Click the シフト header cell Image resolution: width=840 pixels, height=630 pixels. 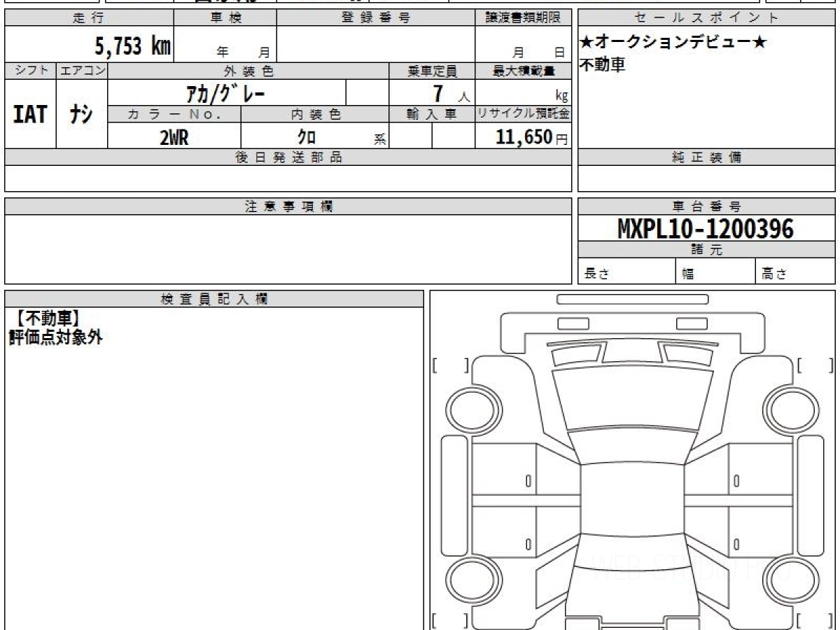pos(30,71)
